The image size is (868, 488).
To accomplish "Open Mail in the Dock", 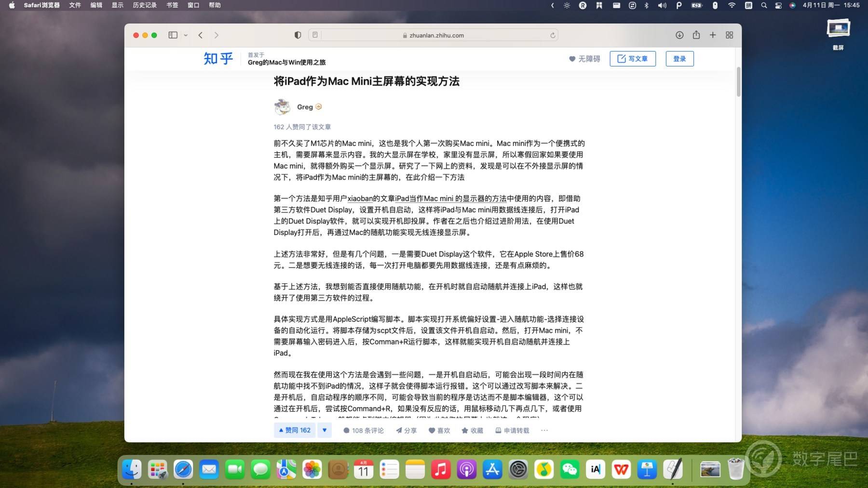I will pyautogui.click(x=209, y=469).
